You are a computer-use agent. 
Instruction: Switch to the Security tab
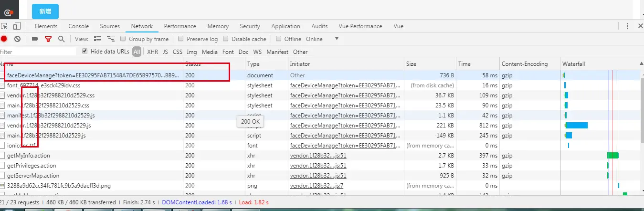pyautogui.click(x=250, y=26)
